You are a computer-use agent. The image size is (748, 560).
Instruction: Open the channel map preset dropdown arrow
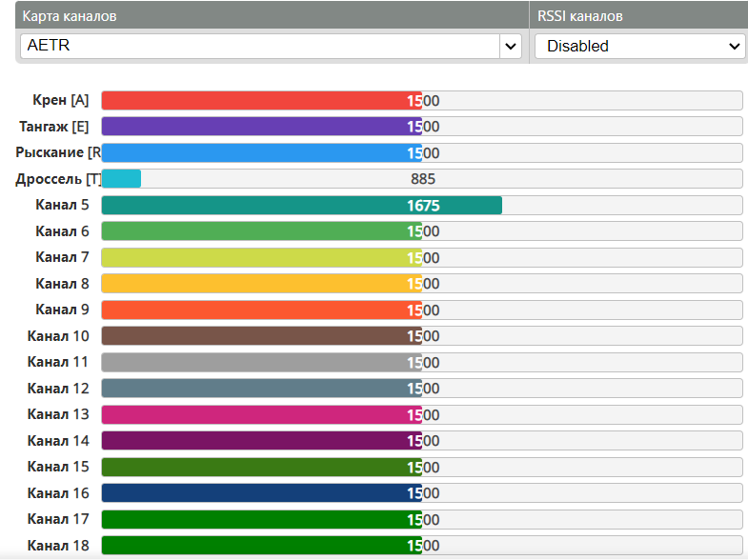click(511, 46)
